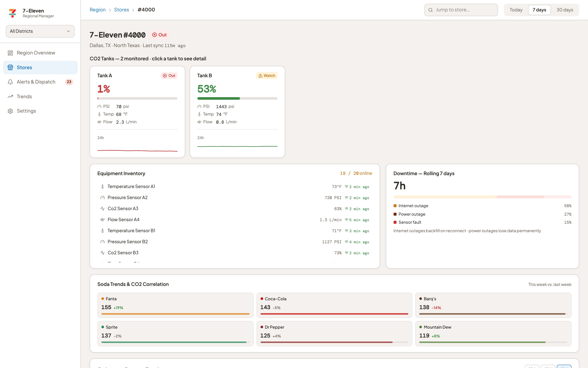The width and height of the screenshot is (588, 368).
Task: Click the PSI gauge icon in Tank A
Action: coord(99,107)
